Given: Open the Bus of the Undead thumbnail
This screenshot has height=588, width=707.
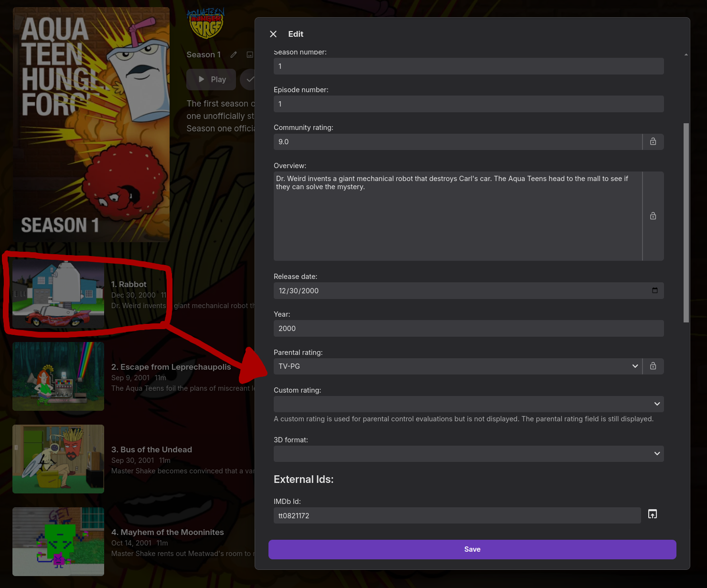Looking at the screenshot, I should click(58, 459).
